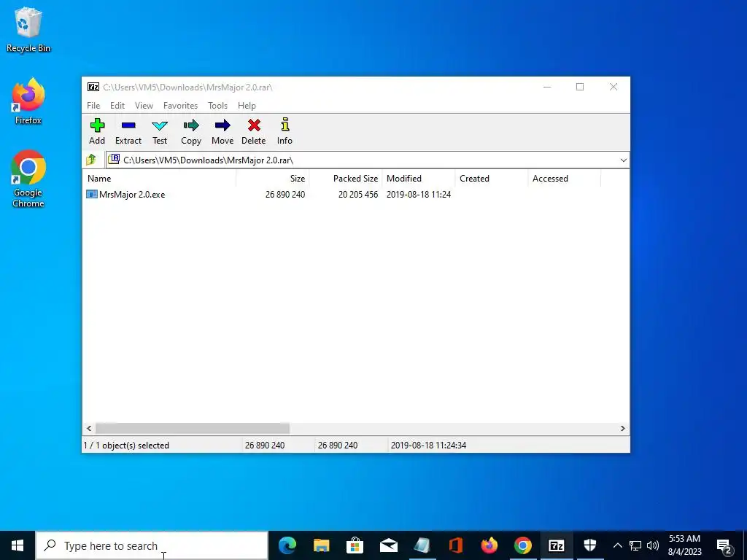Open Chrome from the taskbar

pyautogui.click(x=522, y=545)
